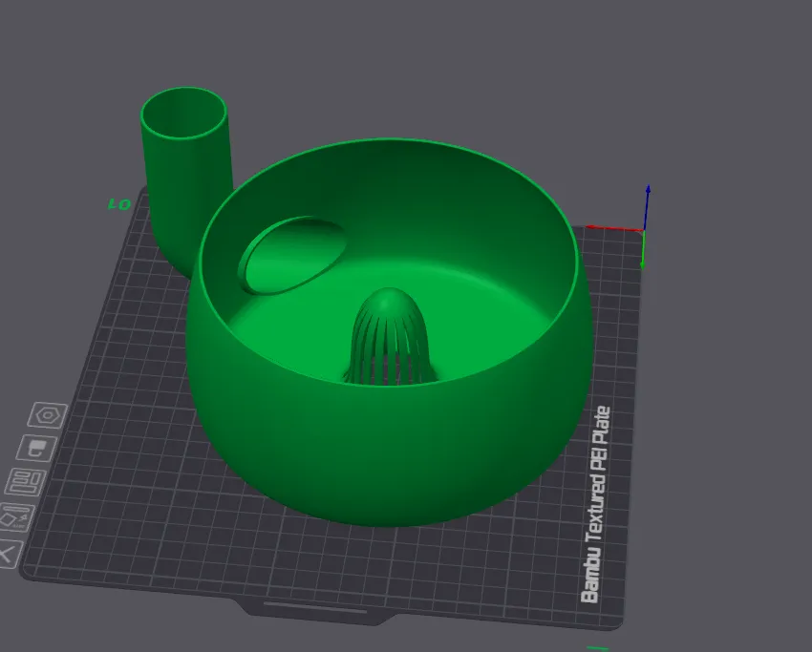Viewport: 812px width, 652px height.
Task: Arrange objects on this plate
Action: pyautogui.click(x=26, y=482)
